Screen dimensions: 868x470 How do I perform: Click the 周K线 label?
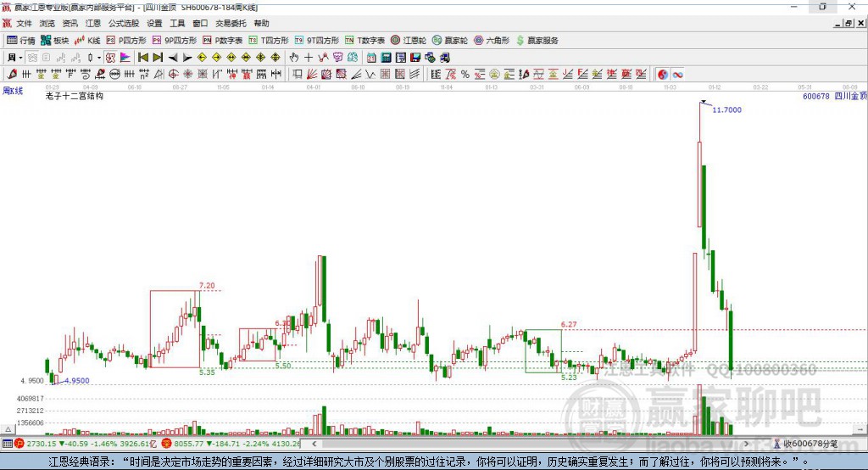13,90
